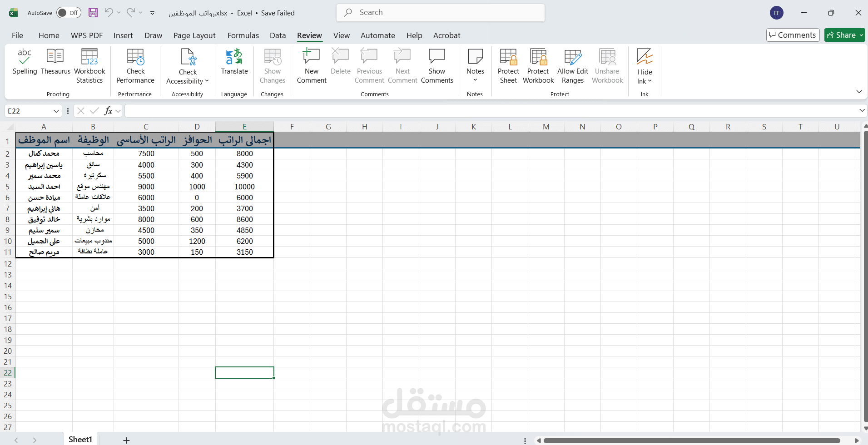Select column A header
868x445 pixels.
click(x=44, y=127)
